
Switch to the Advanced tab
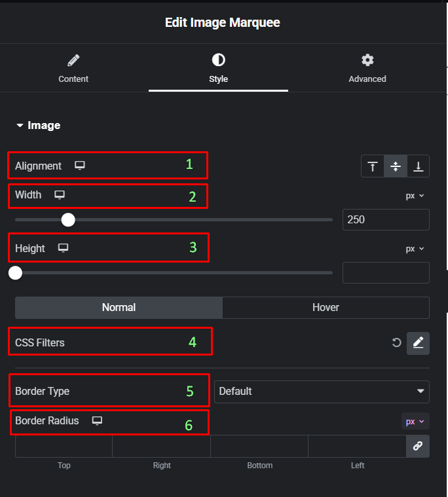coord(367,68)
